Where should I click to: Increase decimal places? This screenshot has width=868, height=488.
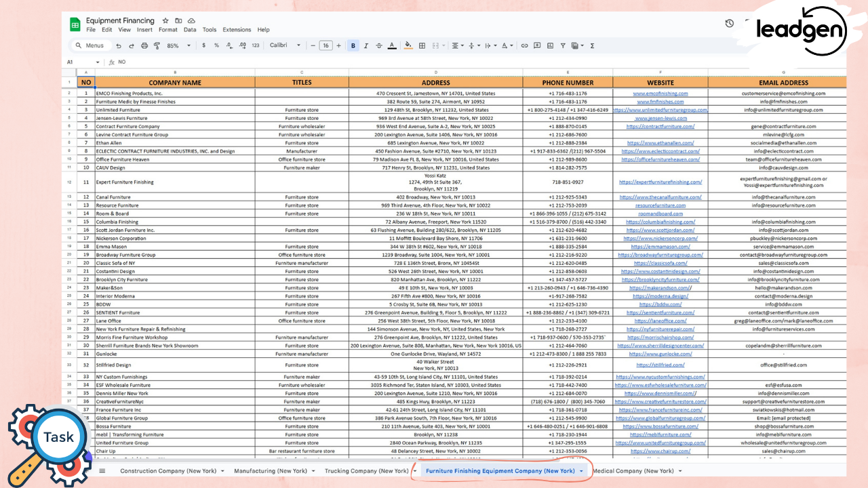pyautogui.click(x=242, y=46)
